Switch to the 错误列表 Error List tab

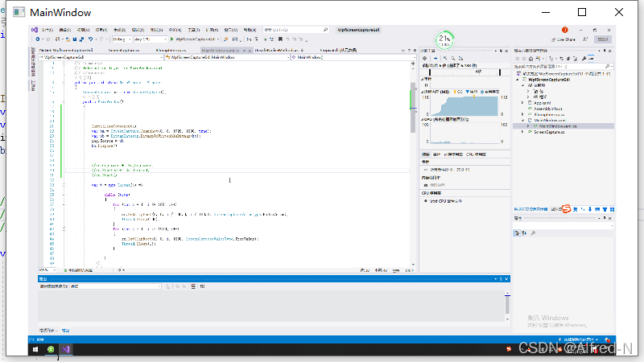pos(47,331)
